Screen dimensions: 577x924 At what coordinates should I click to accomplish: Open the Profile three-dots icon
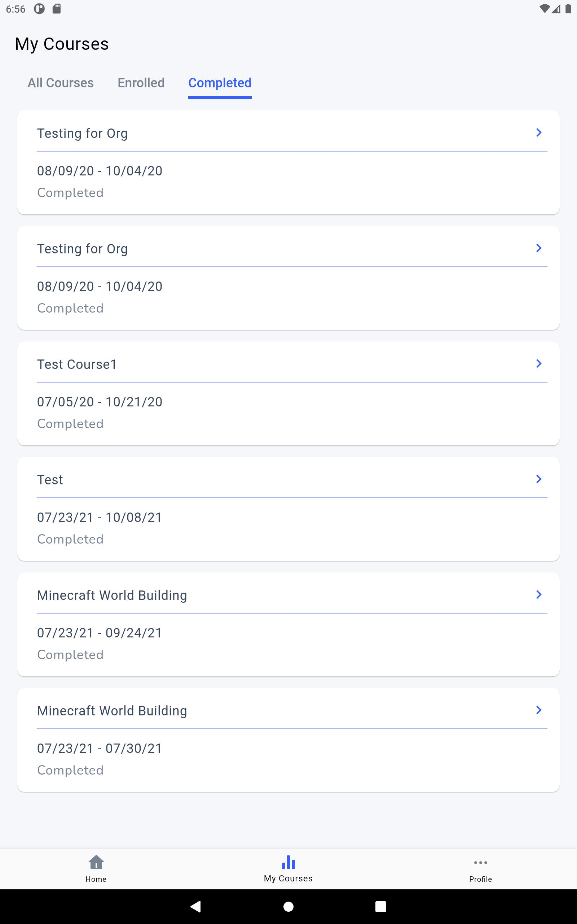click(x=480, y=863)
